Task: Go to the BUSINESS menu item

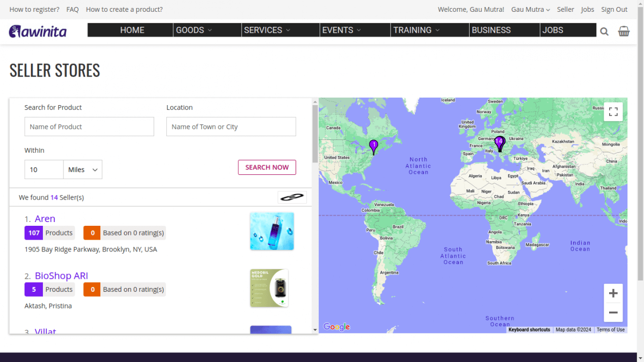Action: tap(491, 30)
